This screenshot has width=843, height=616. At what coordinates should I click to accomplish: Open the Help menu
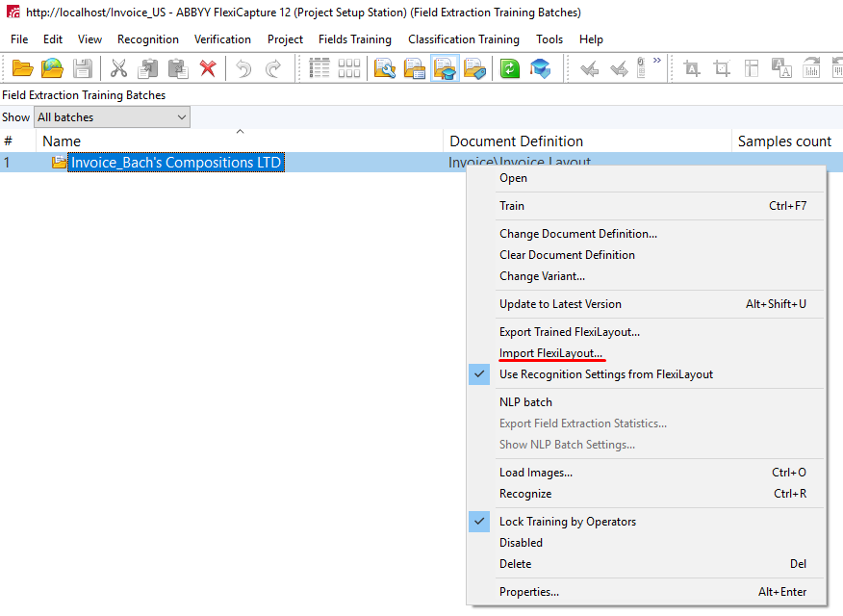tap(591, 39)
